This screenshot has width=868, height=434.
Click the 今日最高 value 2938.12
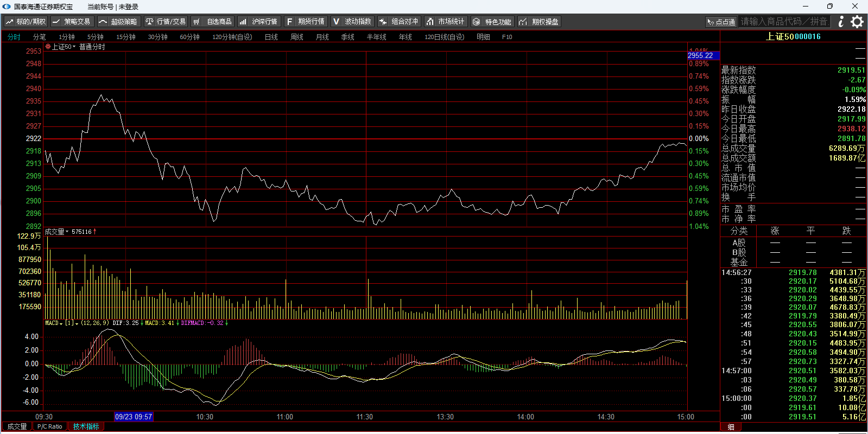coord(852,129)
